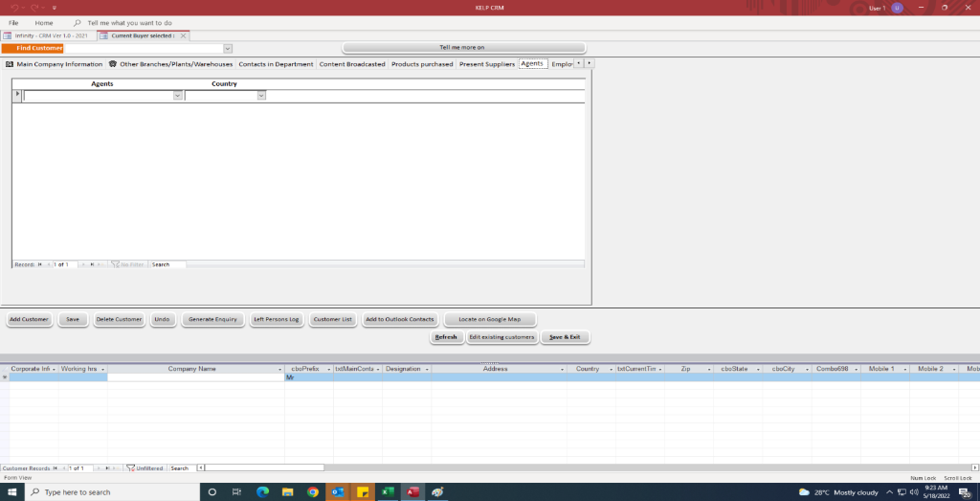Click the Company Name cell in the new row
Screen dimensions: 980x501
[195, 377]
